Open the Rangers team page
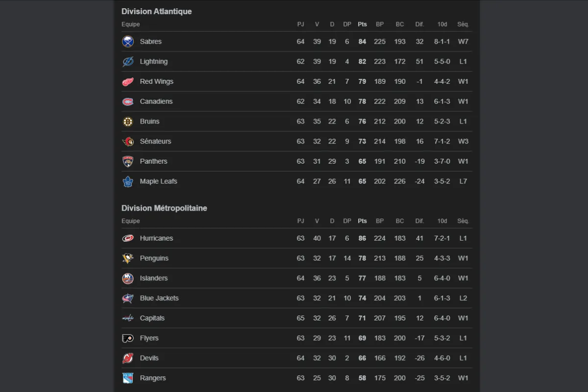The height and width of the screenshot is (392, 588). (x=152, y=378)
